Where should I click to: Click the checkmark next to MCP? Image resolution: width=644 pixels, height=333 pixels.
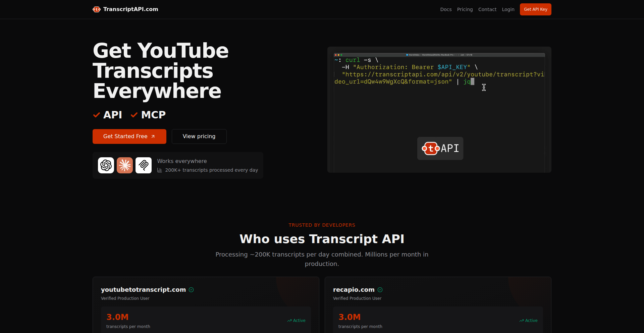134,115
